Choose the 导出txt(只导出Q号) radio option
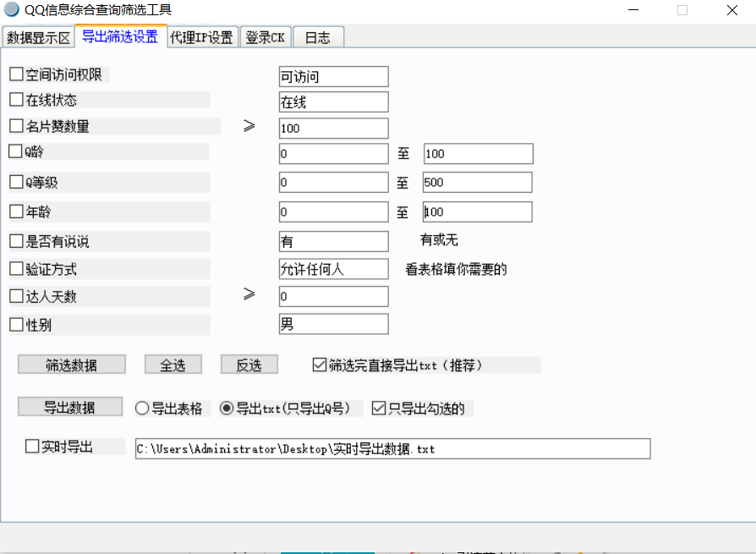The image size is (756, 554). (227, 409)
